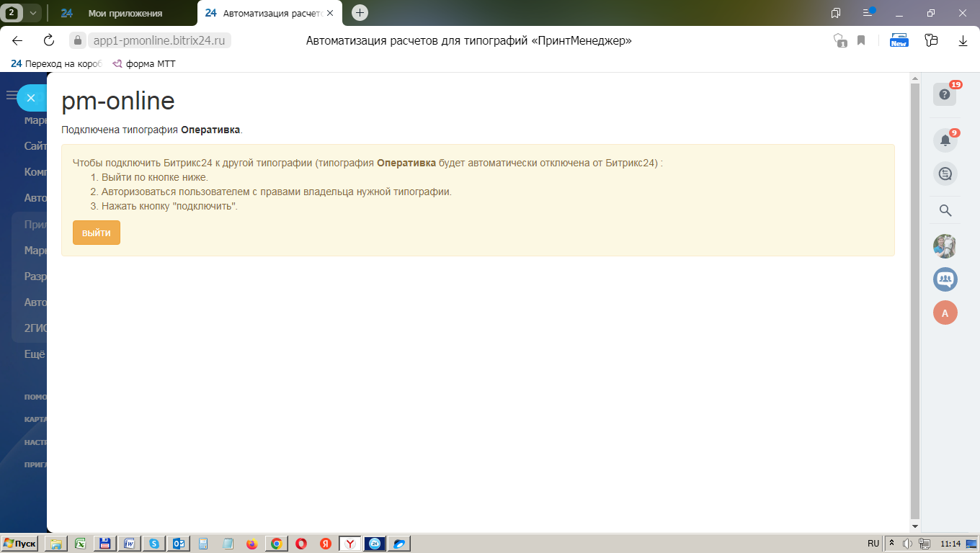Viewport: 980px width, 553px height.
Task: Open File Explorer from taskbar
Action: (x=55, y=544)
